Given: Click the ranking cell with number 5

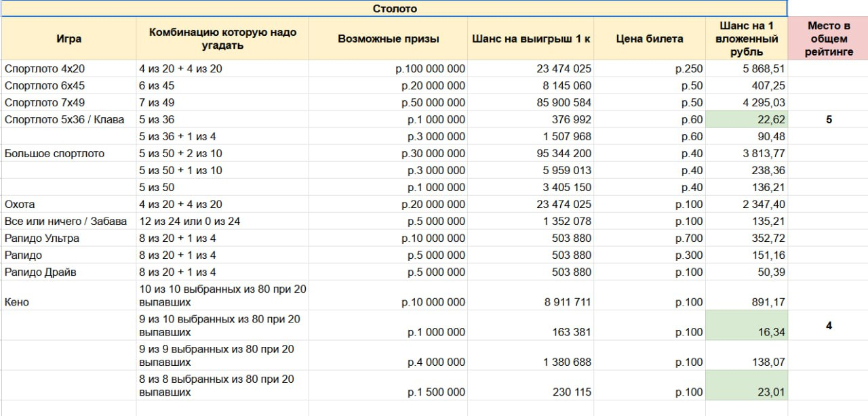Looking at the screenshot, I should [x=828, y=119].
